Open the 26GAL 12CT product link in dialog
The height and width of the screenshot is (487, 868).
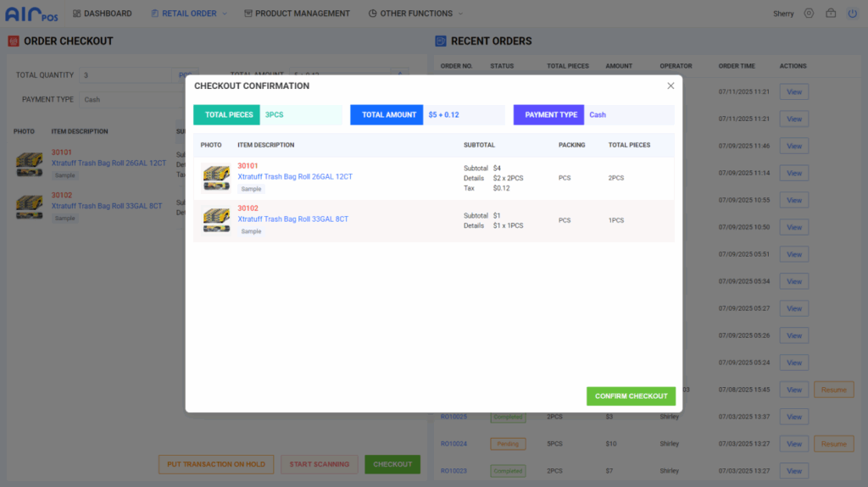coord(295,177)
